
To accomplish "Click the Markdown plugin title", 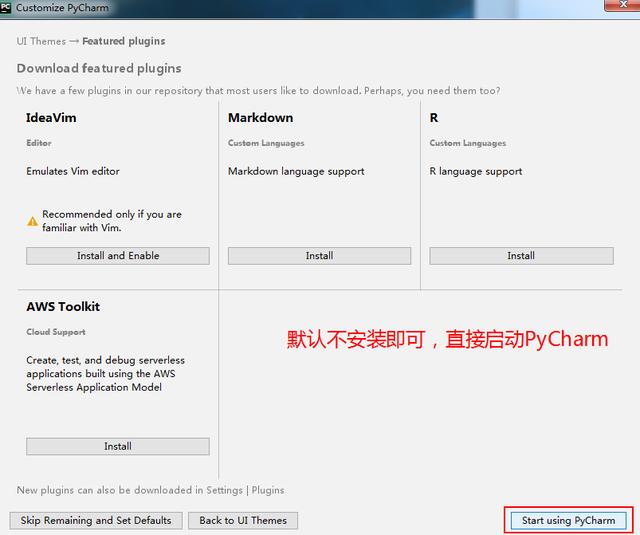I will coord(260,118).
